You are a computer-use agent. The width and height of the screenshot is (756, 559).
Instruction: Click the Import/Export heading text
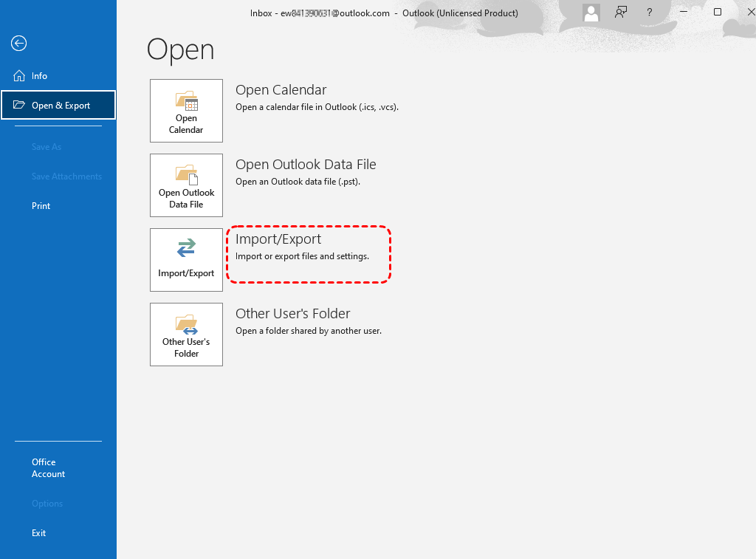[278, 239]
